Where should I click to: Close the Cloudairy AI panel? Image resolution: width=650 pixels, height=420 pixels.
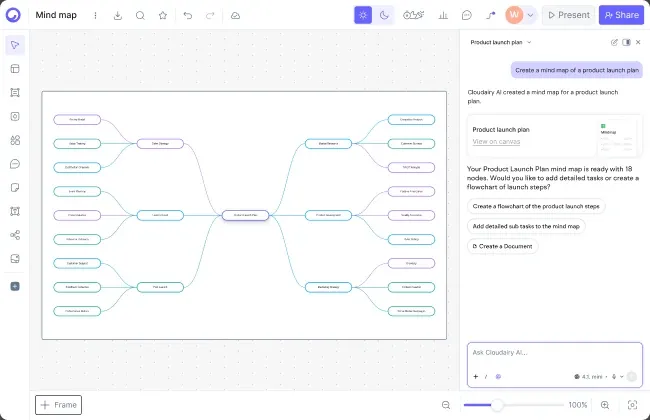pos(638,42)
